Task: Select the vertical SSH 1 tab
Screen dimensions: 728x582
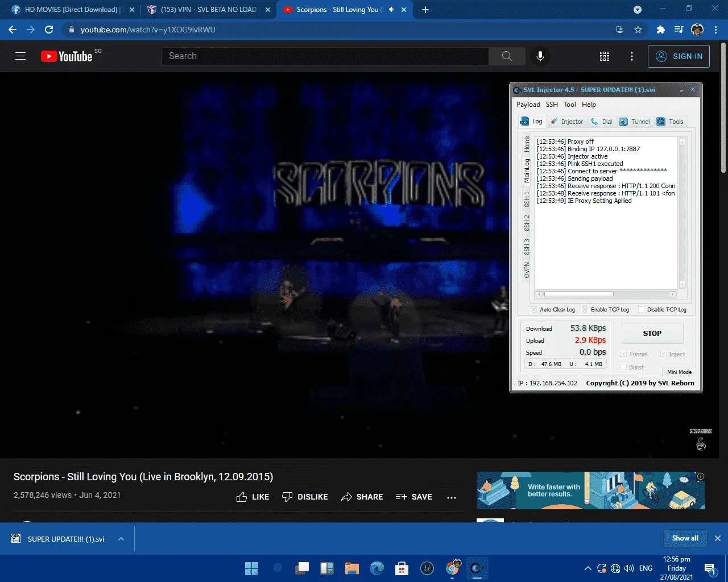Action: pos(527,199)
